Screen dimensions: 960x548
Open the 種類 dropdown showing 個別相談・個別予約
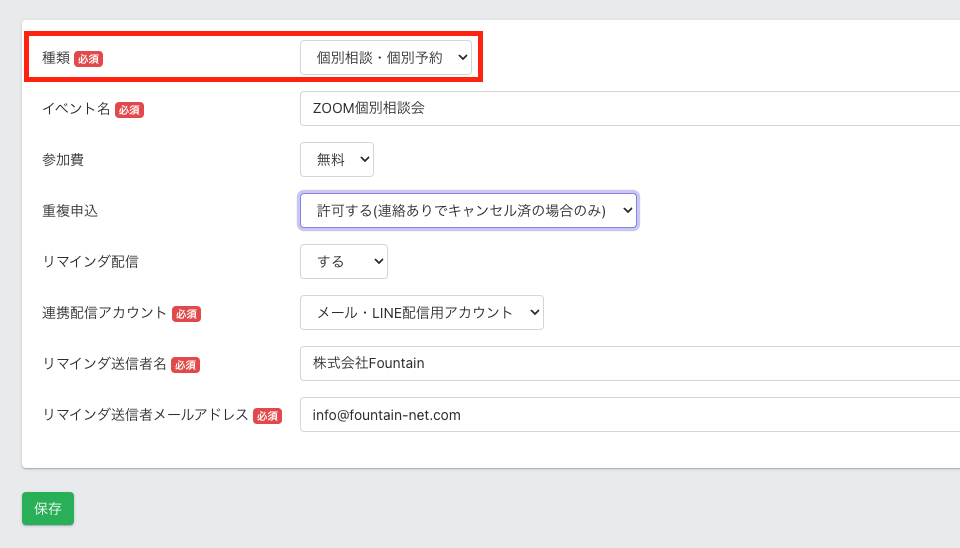click(x=385, y=58)
